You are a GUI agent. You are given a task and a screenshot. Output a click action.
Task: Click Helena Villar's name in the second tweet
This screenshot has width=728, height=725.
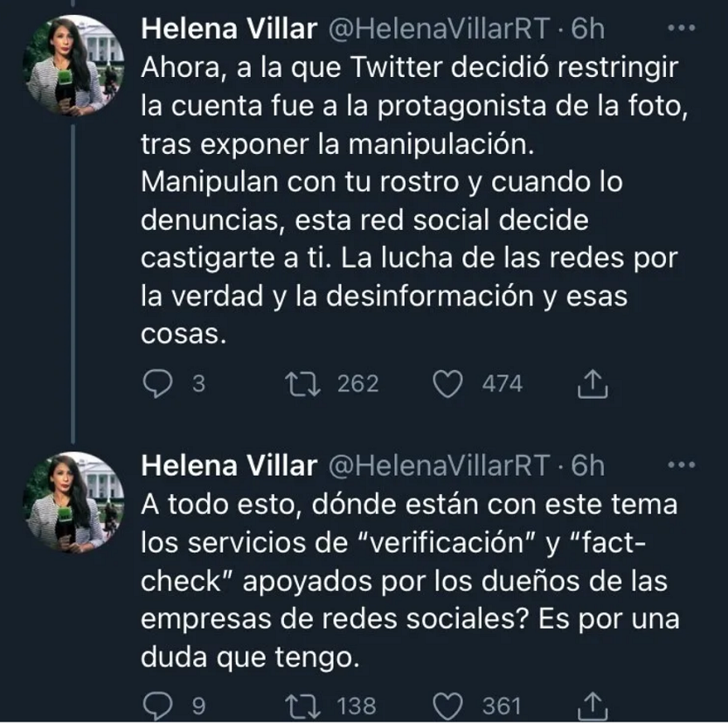[228, 466]
